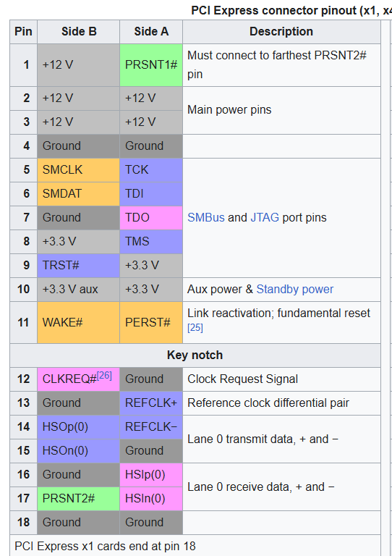Click the Key notch row
The width and height of the screenshot is (392, 556).
195,355
